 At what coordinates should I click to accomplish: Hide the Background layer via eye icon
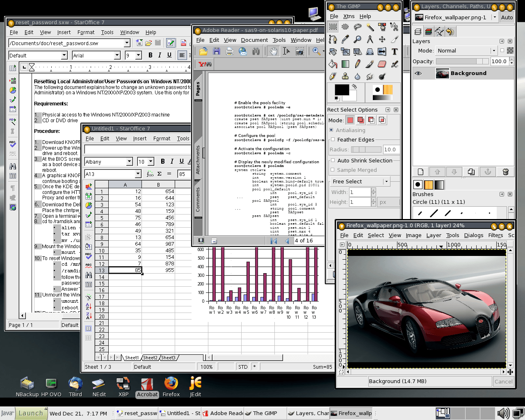[x=418, y=73]
